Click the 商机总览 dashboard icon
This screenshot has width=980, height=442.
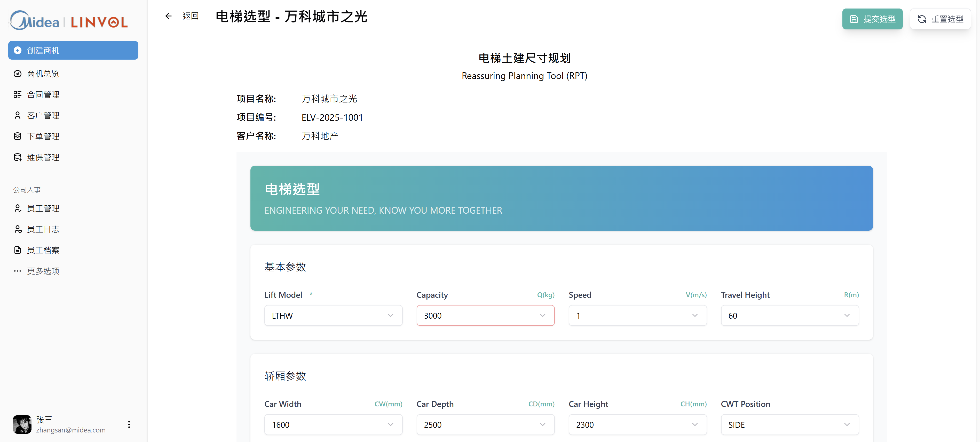point(18,74)
